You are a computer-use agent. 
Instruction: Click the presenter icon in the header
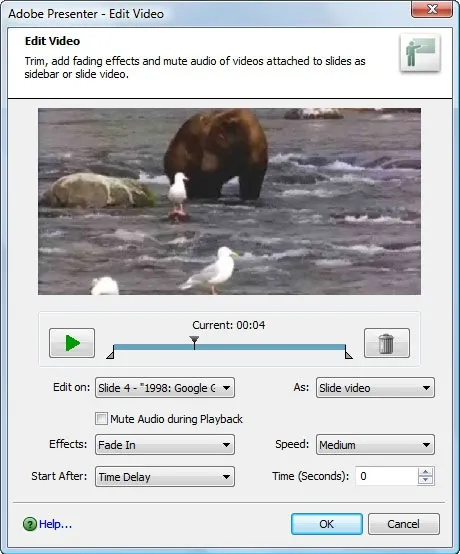click(x=420, y=53)
